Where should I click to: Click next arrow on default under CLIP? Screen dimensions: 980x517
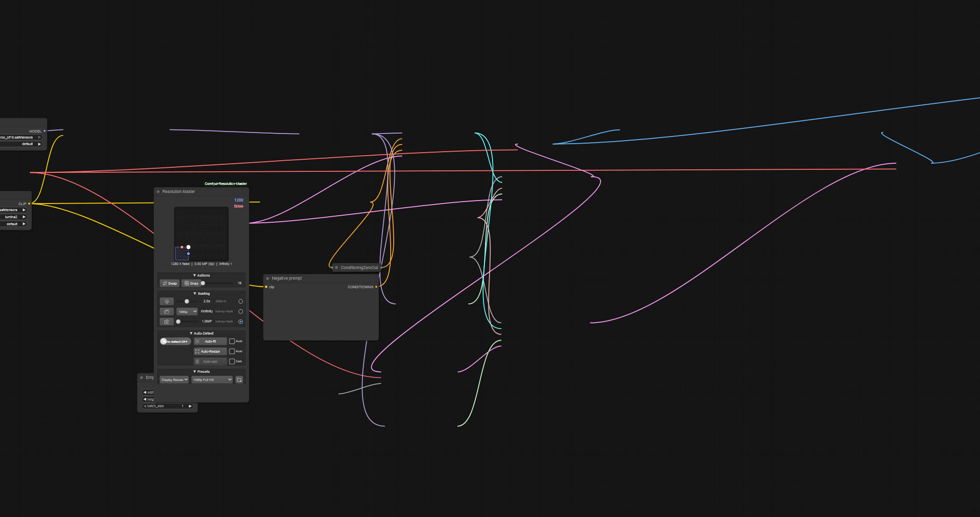point(24,224)
